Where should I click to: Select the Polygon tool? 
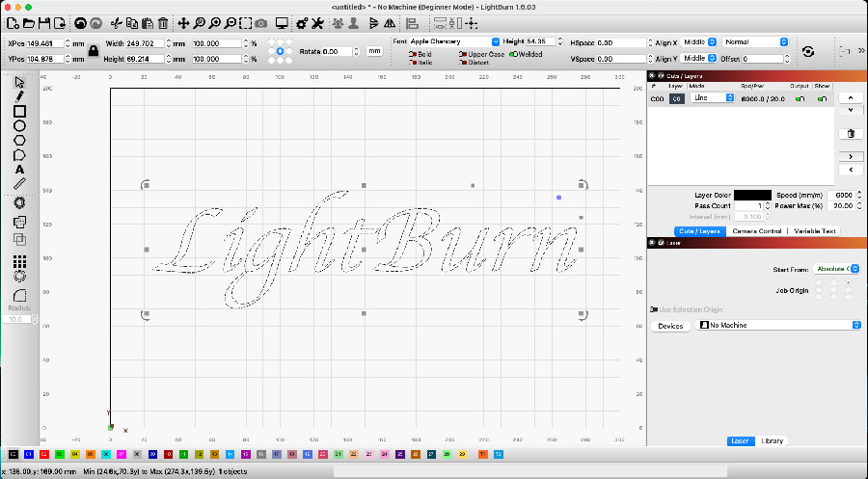point(19,141)
